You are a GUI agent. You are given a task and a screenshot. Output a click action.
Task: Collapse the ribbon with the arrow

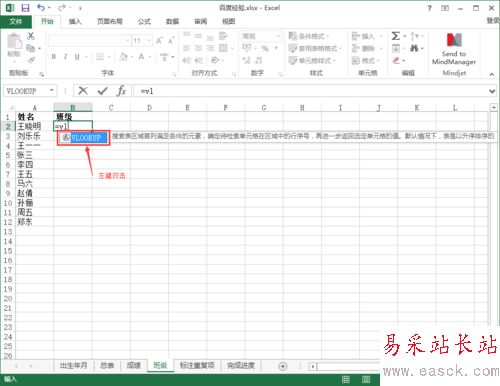tap(492, 74)
